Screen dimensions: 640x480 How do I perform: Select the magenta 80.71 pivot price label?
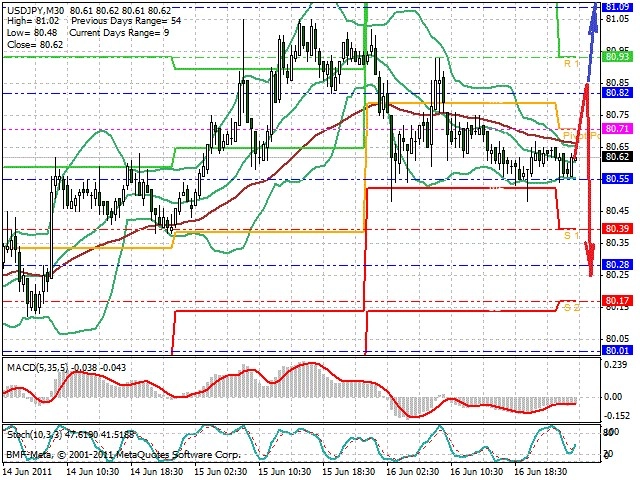click(x=617, y=129)
